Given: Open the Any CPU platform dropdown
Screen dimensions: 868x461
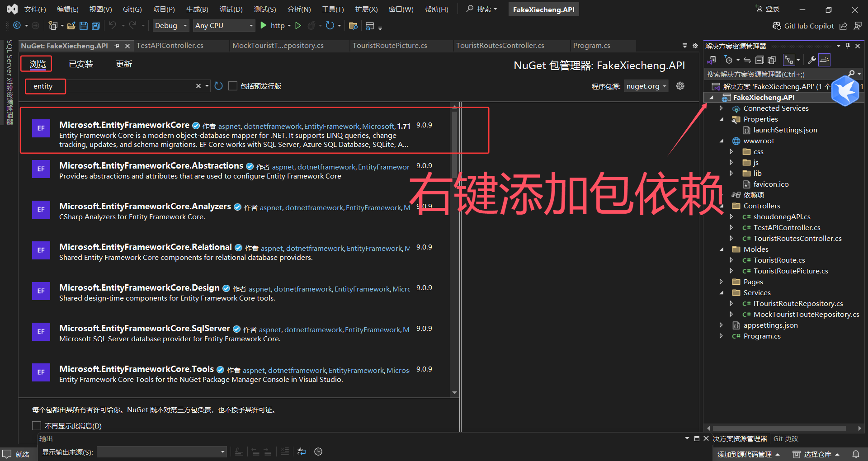Looking at the screenshot, I should 224,26.
